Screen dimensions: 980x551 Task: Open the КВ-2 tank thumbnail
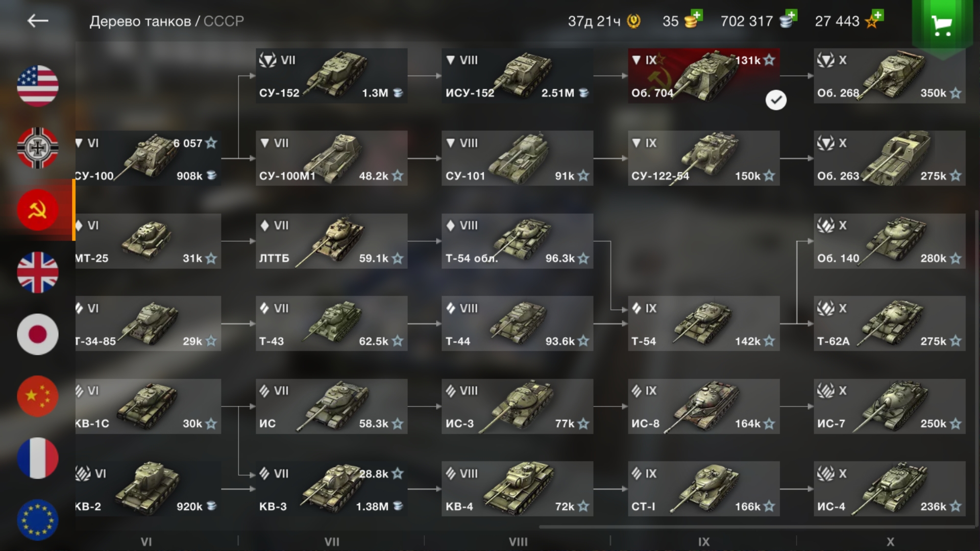click(148, 489)
